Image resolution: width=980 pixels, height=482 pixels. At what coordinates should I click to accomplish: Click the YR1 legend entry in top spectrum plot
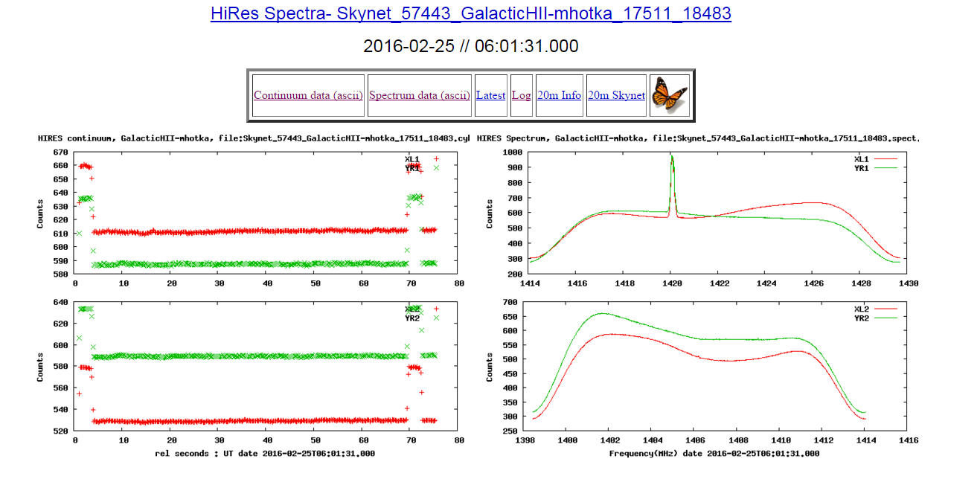pos(876,168)
